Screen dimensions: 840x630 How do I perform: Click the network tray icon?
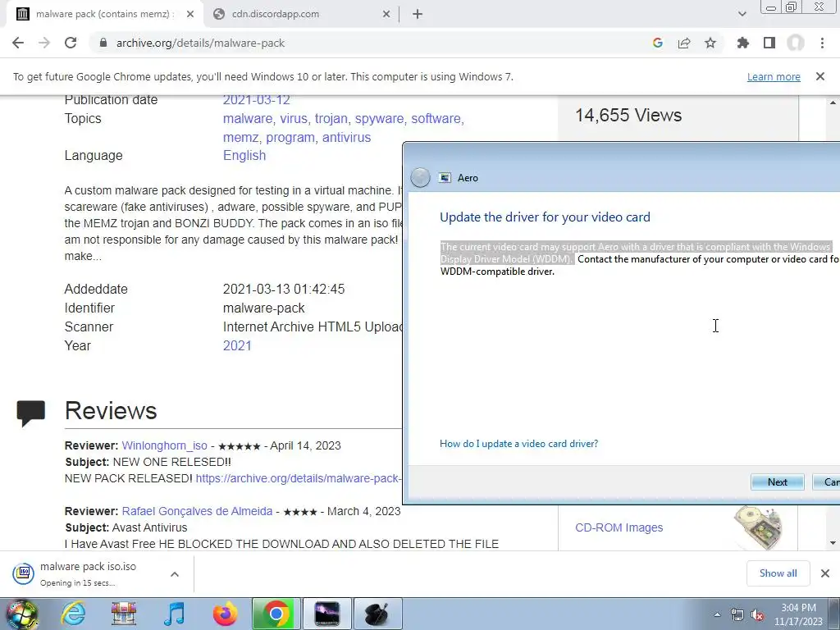(737, 615)
